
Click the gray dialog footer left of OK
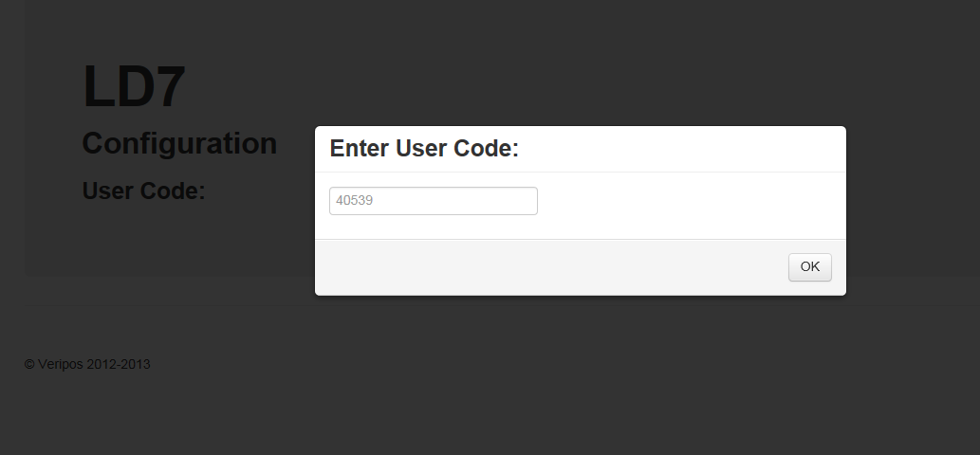pos(550,267)
